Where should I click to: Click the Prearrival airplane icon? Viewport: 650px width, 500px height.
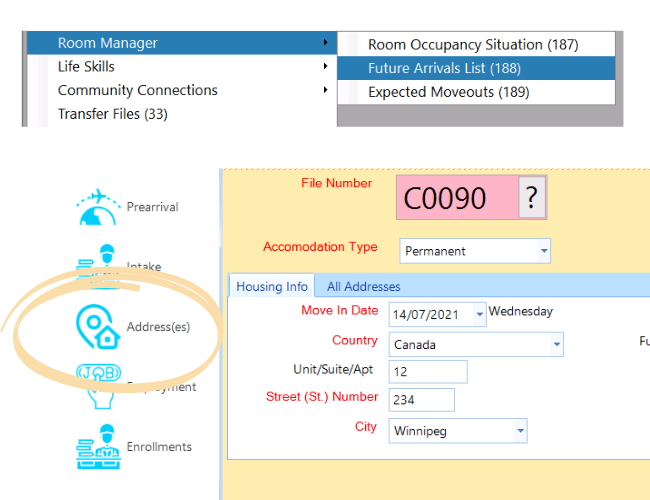coord(99,206)
